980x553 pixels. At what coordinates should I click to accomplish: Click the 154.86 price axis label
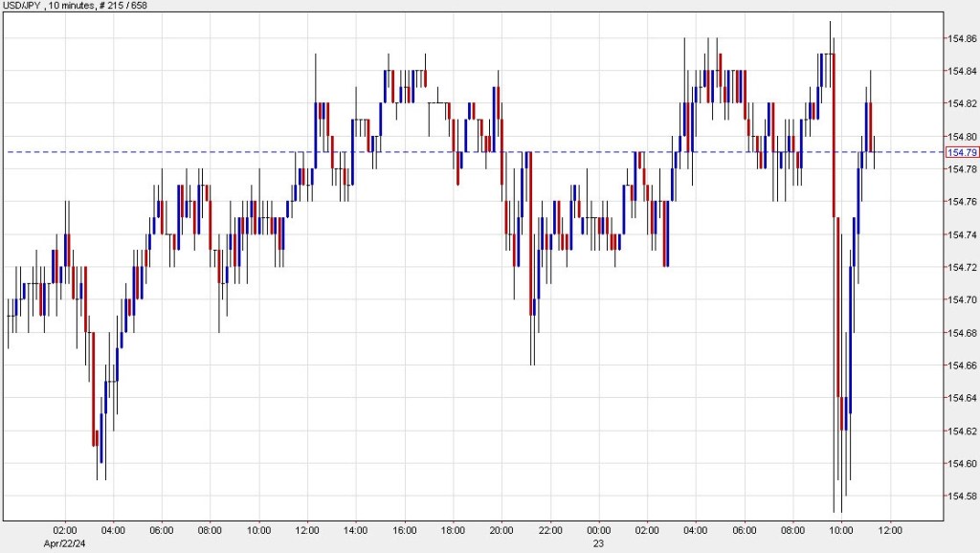click(x=961, y=38)
